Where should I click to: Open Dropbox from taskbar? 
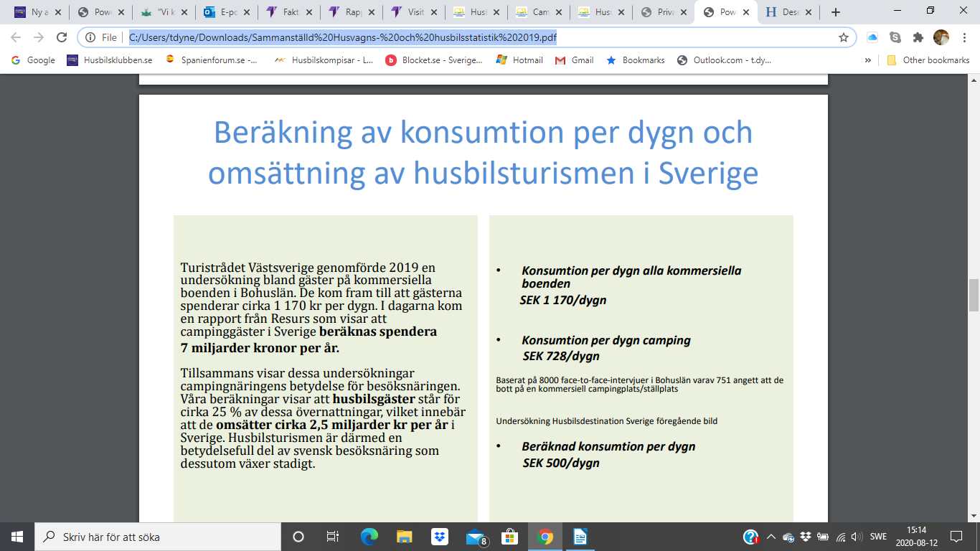pyautogui.click(x=440, y=536)
